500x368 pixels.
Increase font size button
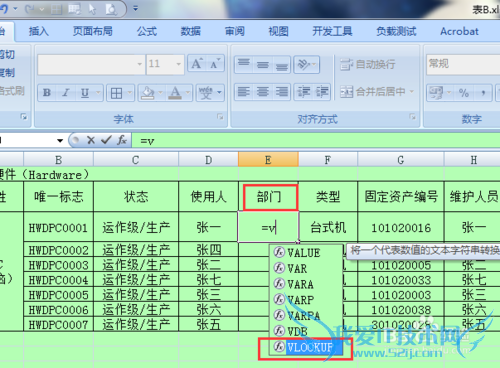[197, 63]
